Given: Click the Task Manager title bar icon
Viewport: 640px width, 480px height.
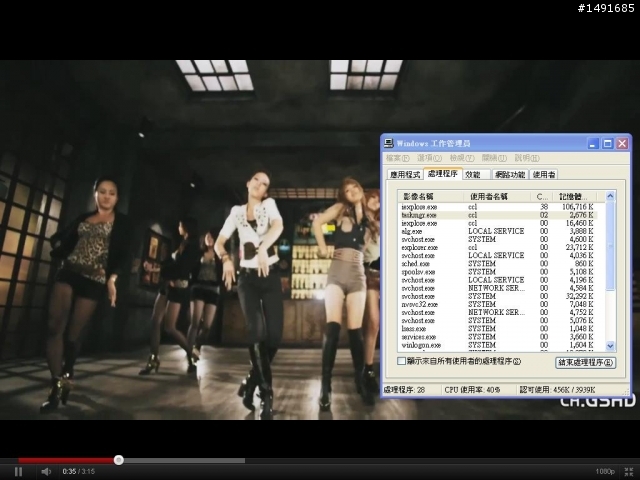Looking at the screenshot, I should 389,143.
